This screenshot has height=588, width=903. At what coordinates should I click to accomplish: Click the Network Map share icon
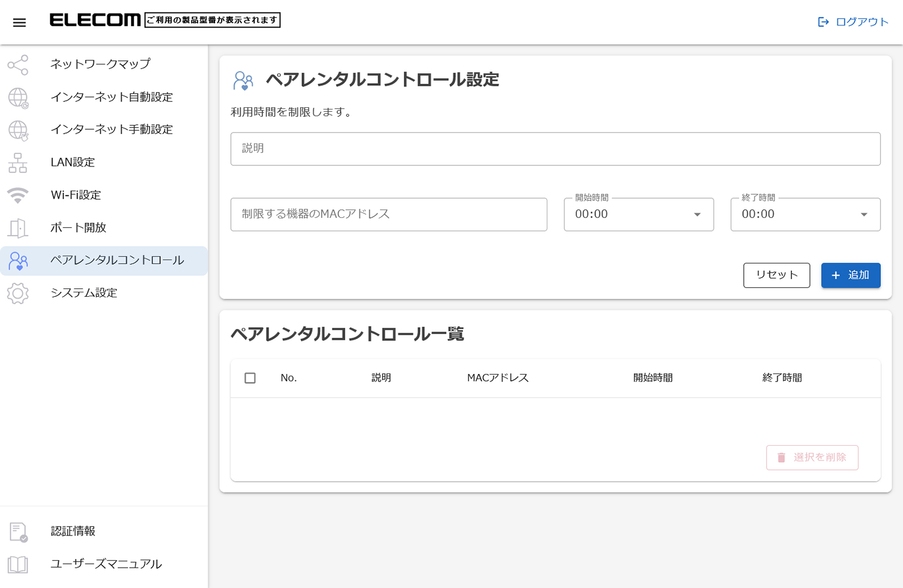[x=18, y=65]
